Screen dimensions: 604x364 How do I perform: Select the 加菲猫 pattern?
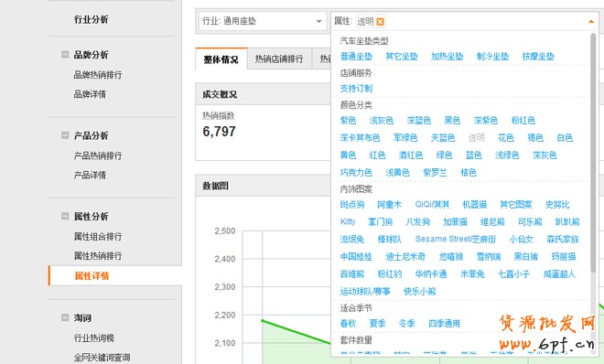pos(455,221)
